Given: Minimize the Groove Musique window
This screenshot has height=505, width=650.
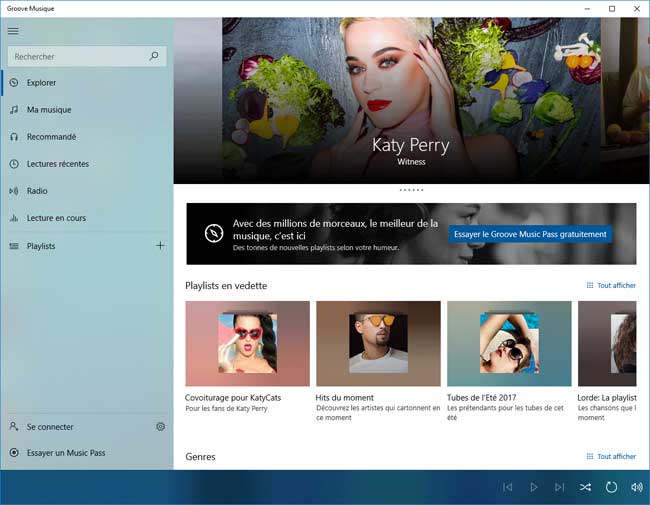Looking at the screenshot, I should (x=587, y=9).
